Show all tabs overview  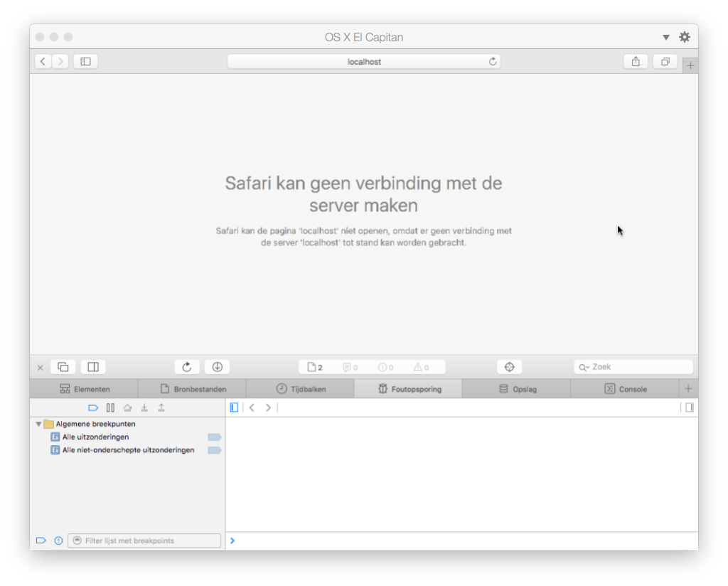tap(665, 61)
